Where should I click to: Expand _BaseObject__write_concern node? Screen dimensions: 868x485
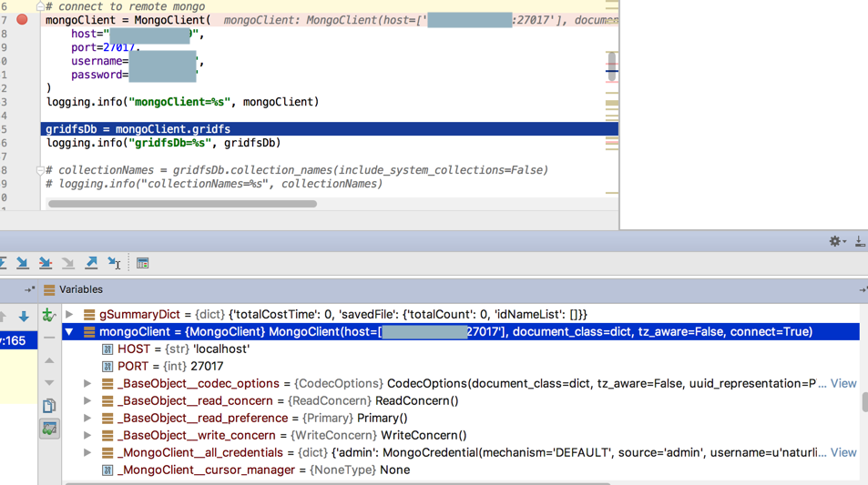tap(87, 435)
